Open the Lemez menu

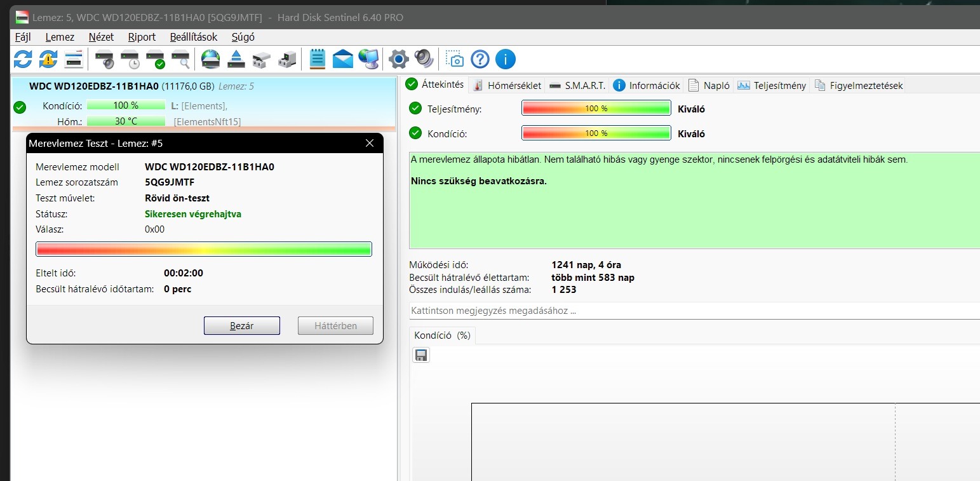click(x=60, y=37)
